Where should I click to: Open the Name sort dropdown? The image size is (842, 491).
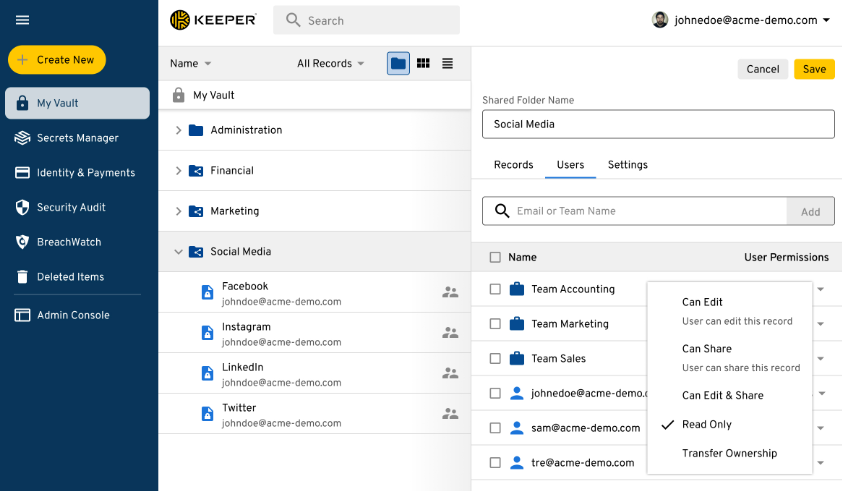coord(191,63)
